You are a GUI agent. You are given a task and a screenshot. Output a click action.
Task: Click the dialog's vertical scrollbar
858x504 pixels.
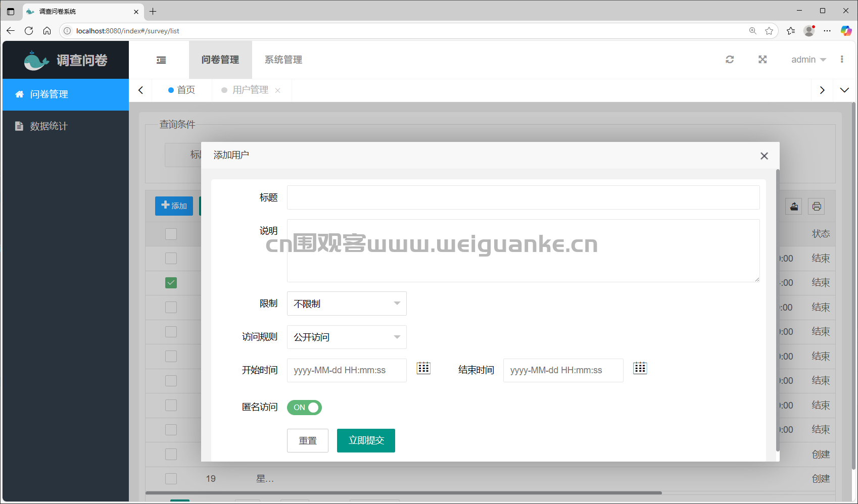coord(778,311)
